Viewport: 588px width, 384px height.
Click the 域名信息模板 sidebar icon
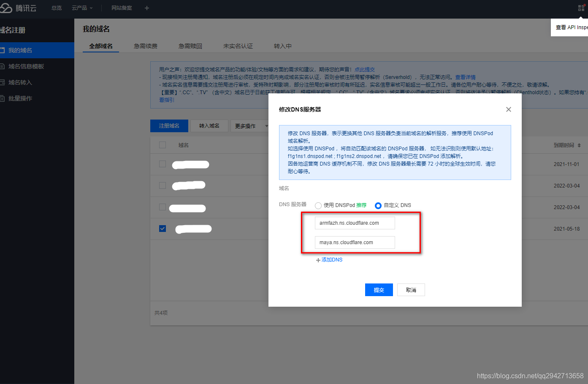click(2, 66)
